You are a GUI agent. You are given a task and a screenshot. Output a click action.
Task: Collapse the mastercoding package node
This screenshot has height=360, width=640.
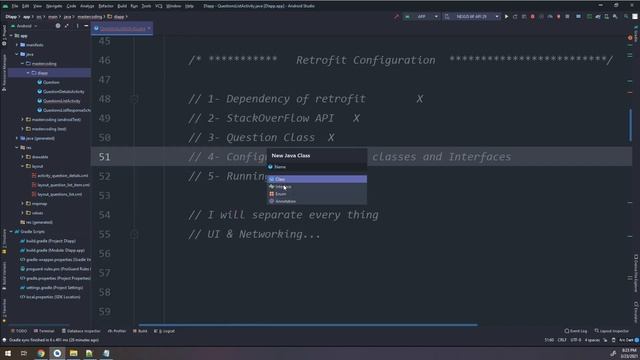click(22, 64)
